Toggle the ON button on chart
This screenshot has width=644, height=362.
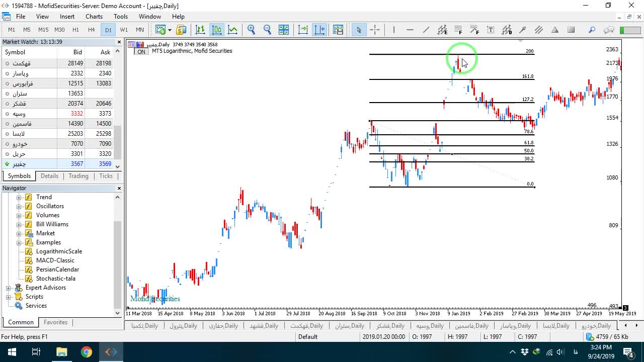[x=141, y=52]
